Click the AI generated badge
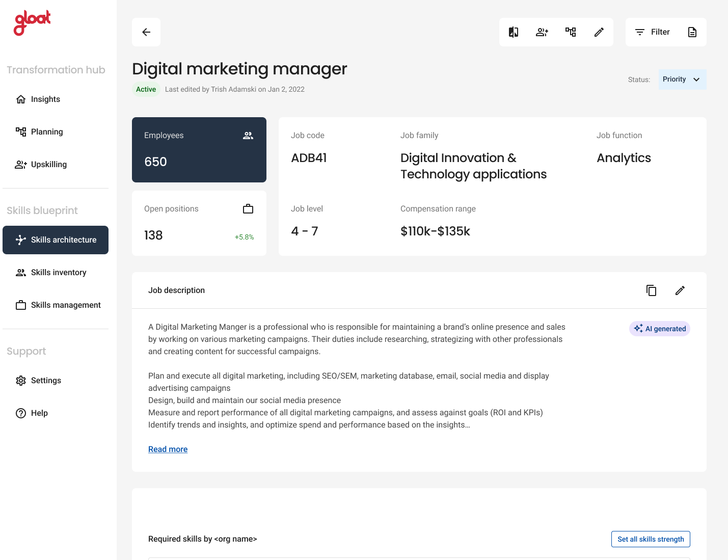Screen dimensions: 728x560 [x=659, y=329]
